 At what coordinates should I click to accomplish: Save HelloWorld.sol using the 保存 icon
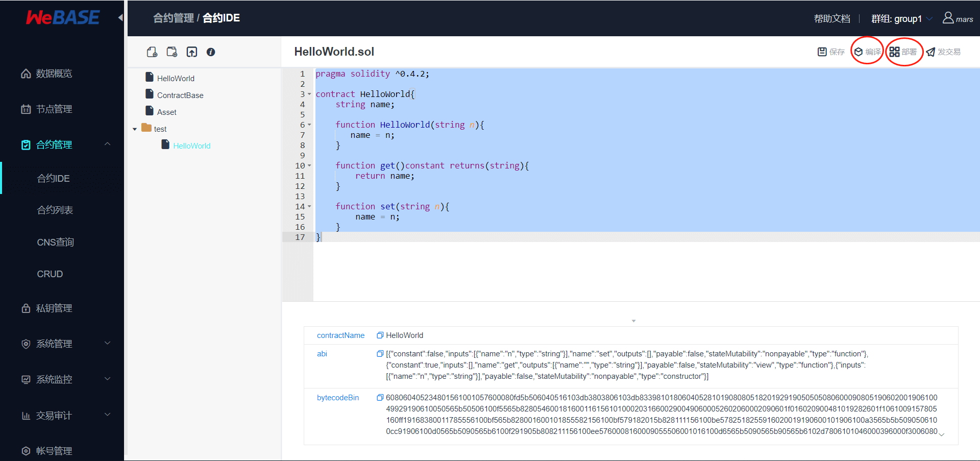(830, 52)
